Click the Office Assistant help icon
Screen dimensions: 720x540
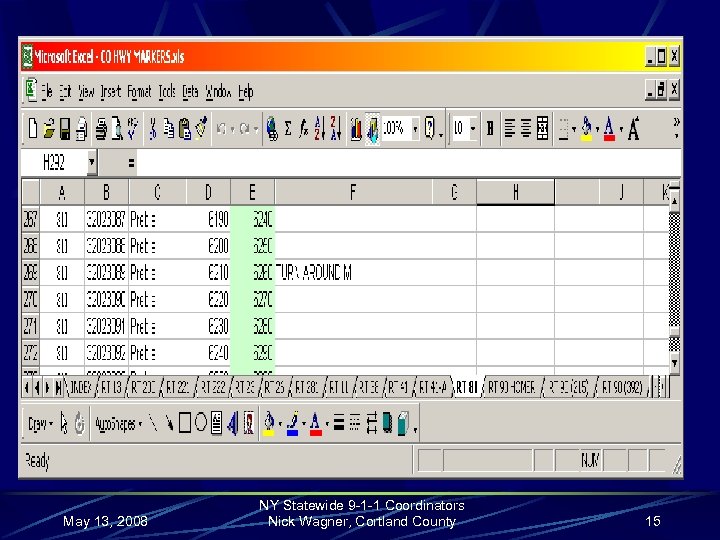click(x=429, y=128)
